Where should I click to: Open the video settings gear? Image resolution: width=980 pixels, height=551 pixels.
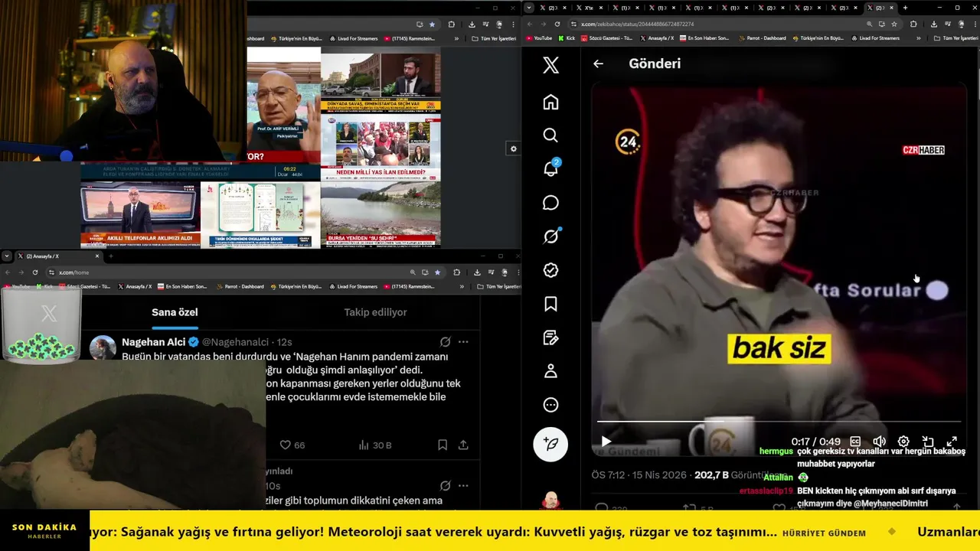903,442
